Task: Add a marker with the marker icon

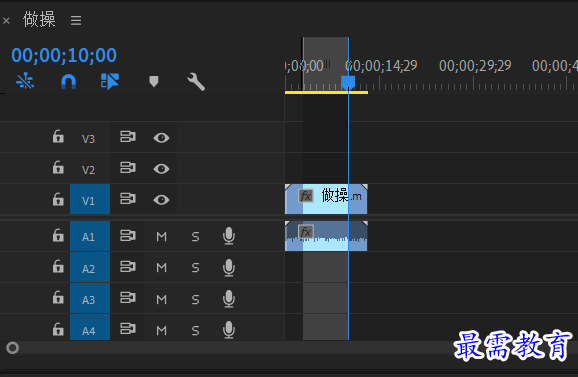Action: click(154, 81)
